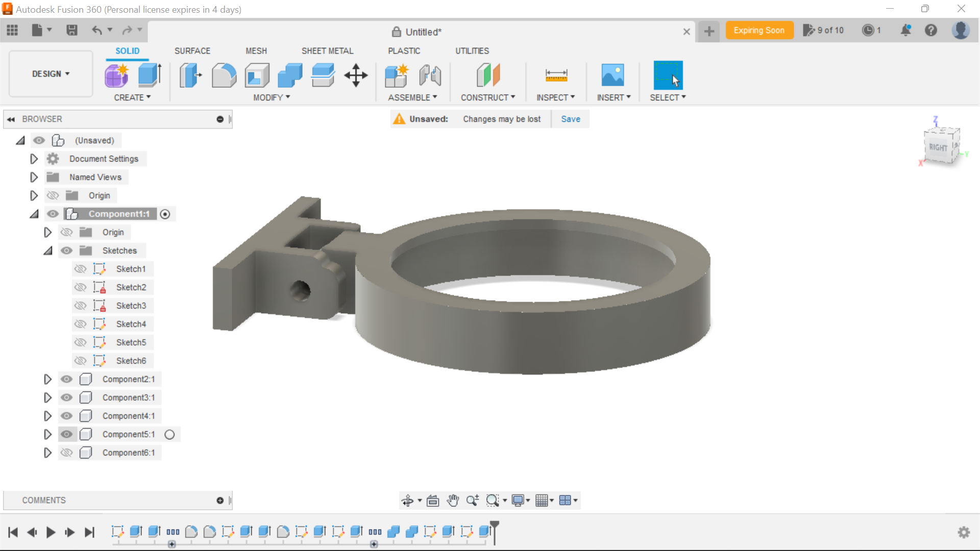Select the Mirror tool in Create
The width and height of the screenshot is (980, 551).
tap(132, 97)
